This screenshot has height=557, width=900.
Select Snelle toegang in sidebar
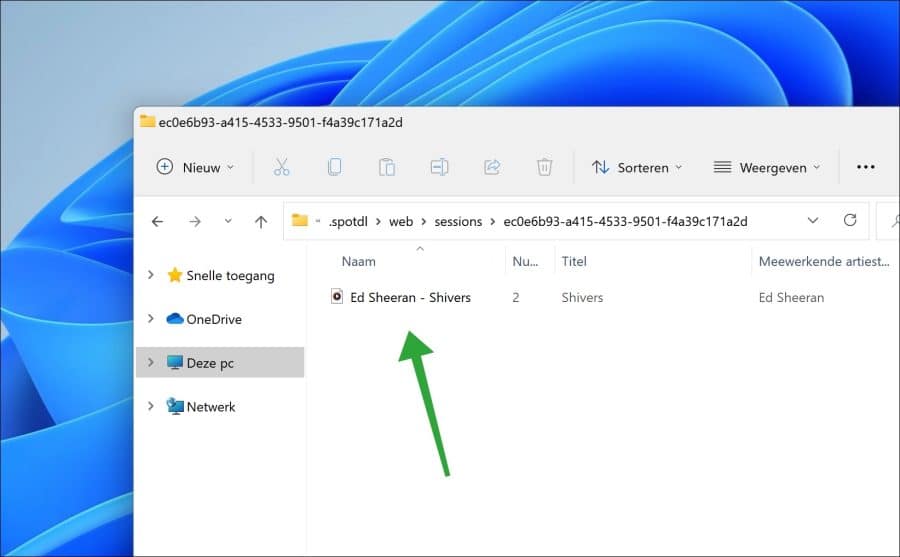tap(230, 276)
